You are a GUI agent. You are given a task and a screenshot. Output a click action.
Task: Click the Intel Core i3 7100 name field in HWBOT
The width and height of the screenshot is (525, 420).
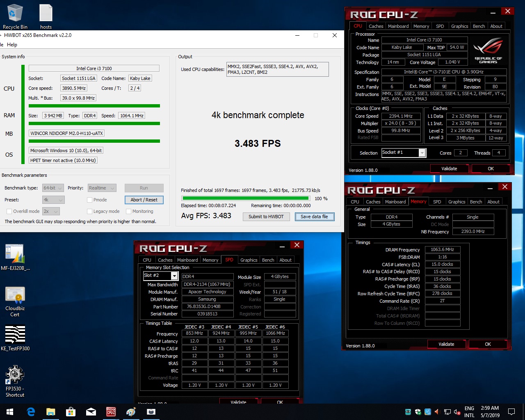pos(94,68)
